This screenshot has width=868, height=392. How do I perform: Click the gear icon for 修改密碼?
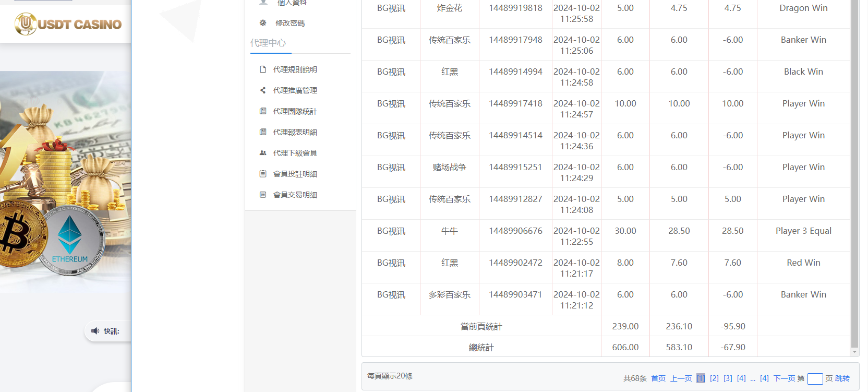click(263, 23)
